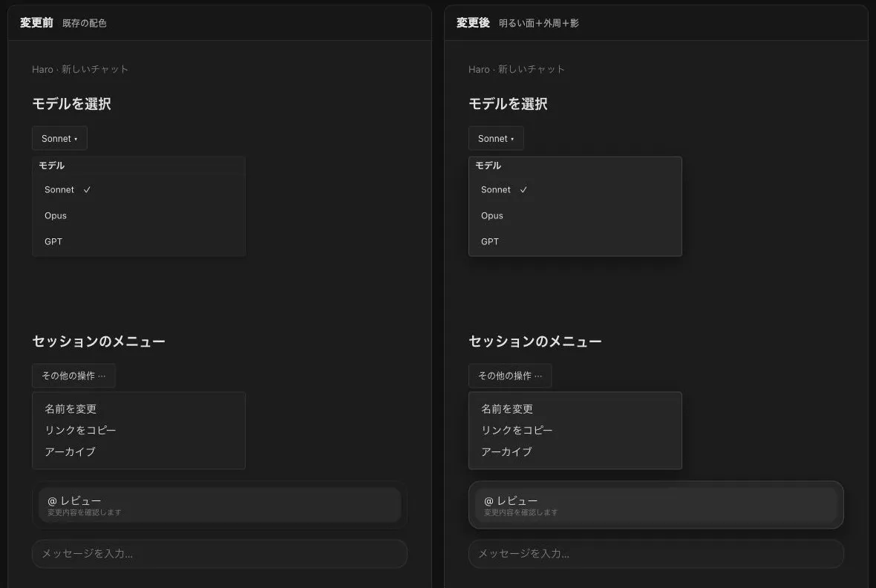Screen dimensions: 876x588
Task: Open the Sonnet dropdown in the 変更後 panel
Action: tap(496, 139)
